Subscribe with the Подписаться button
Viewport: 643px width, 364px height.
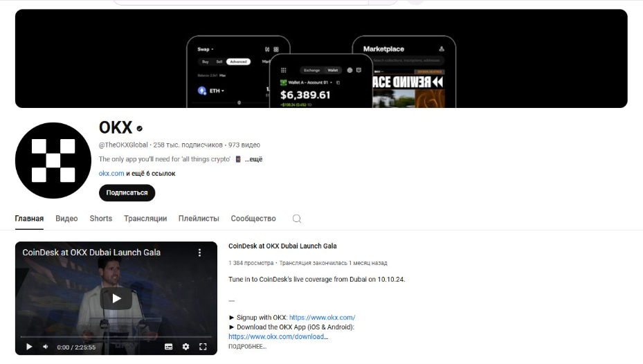click(127, 192)
